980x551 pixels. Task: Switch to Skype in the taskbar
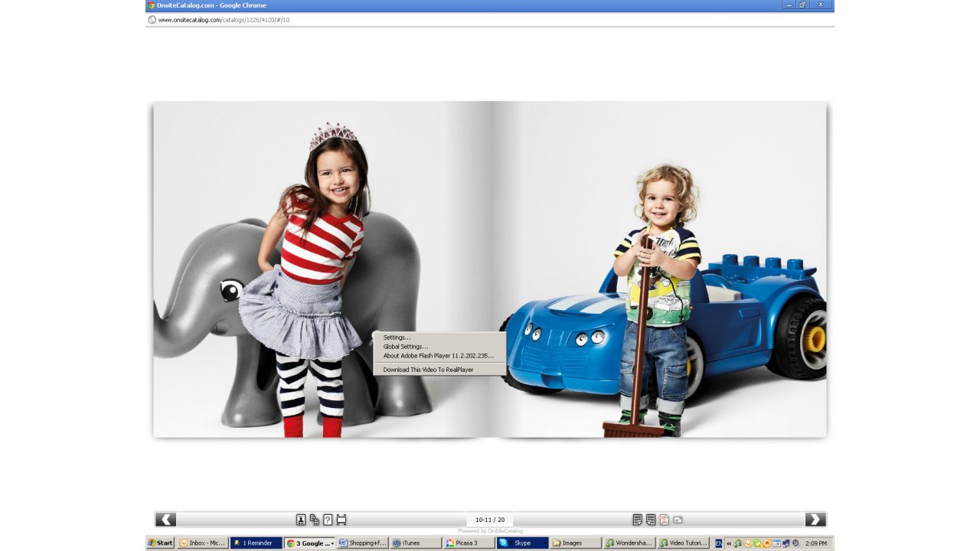click(x=522, y=543)
